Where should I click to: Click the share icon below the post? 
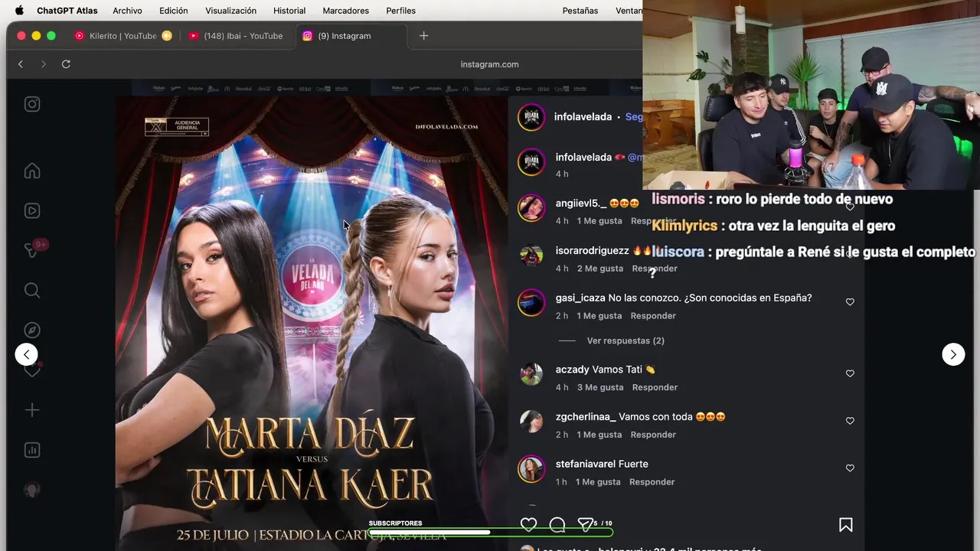click(585, 525)
